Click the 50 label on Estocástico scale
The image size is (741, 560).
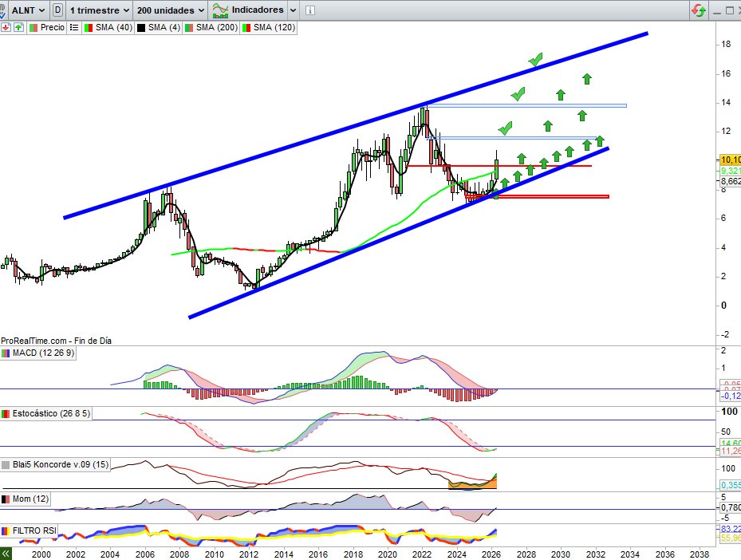click(726, 432)
